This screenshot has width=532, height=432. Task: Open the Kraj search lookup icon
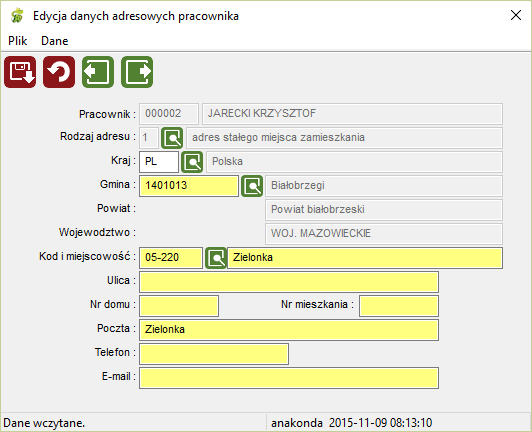[x=192, y=162]
